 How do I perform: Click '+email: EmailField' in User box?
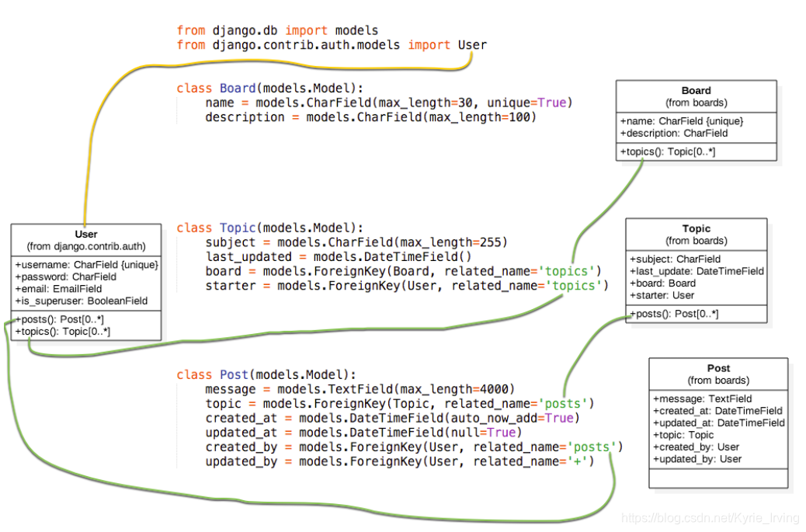coord(58,289)
